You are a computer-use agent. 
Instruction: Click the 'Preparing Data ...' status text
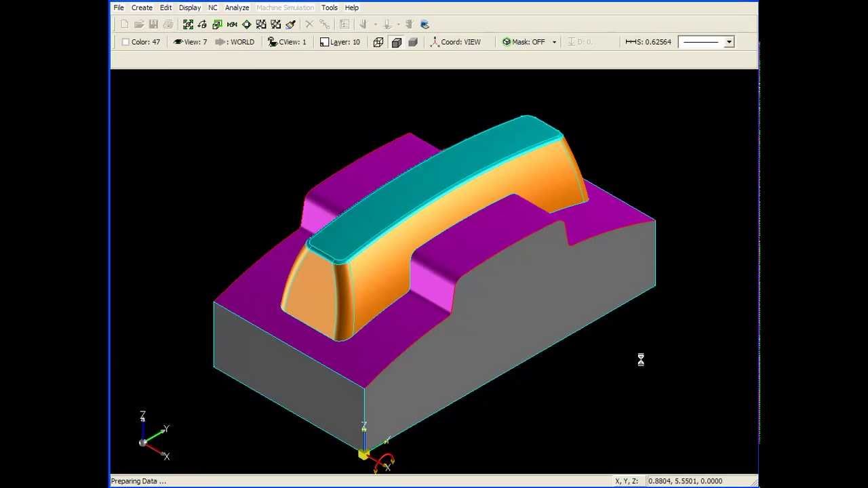(138, 481)
